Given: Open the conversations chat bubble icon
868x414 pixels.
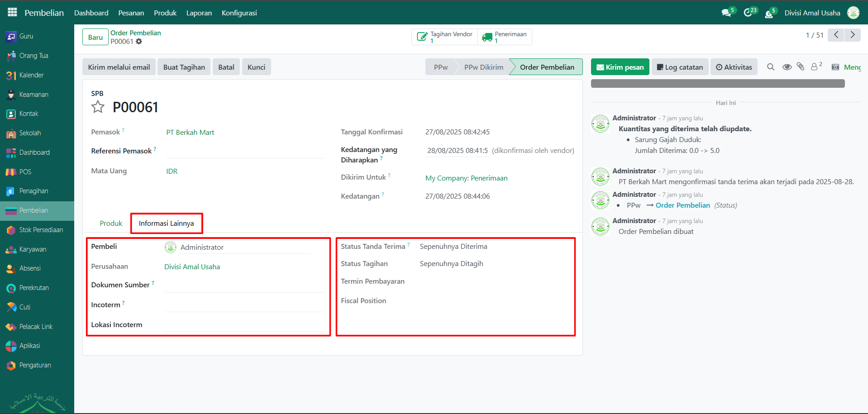Looking at the screenshot, I should (726, 13).
